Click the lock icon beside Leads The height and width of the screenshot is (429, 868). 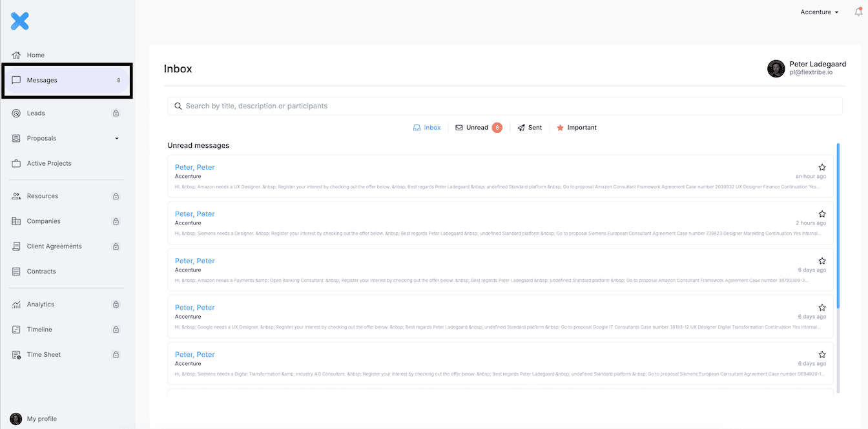pyautogui.click(x=116, y=113)
